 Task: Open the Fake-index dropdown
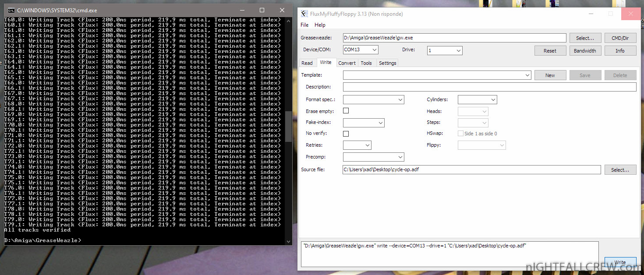tap(363, 123)
